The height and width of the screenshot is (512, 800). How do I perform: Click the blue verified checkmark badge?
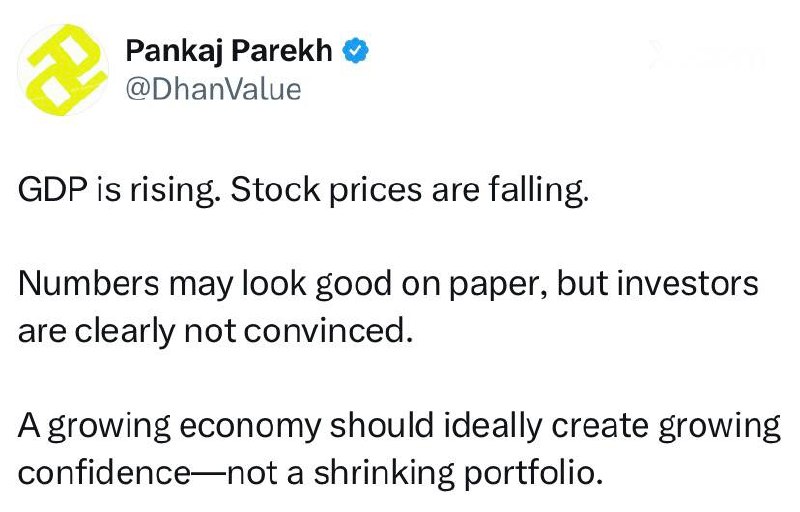click(x=356, y=50)
